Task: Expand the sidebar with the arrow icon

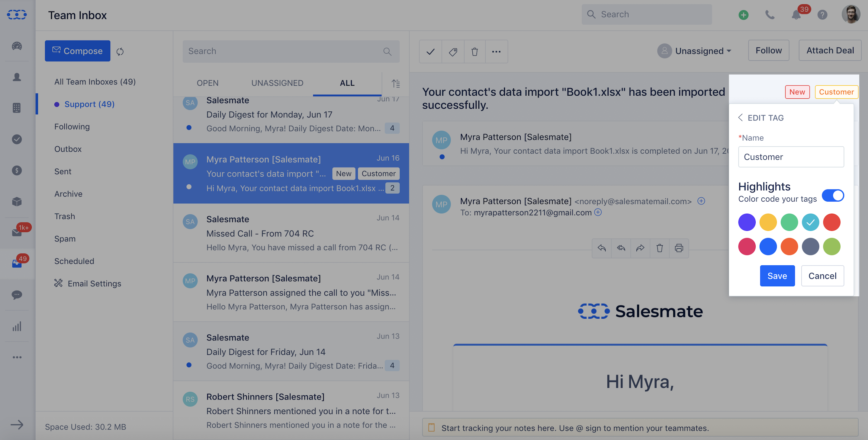Action: click(x=17, y=425)
